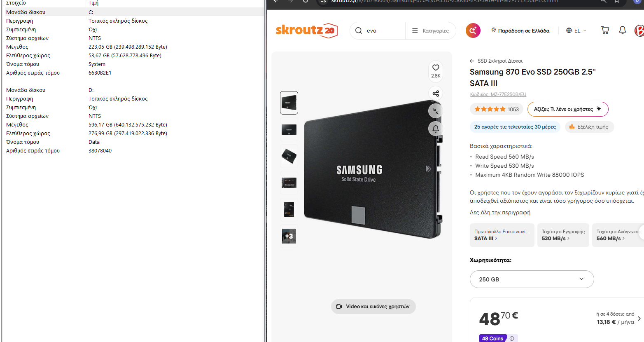Bookmark page with browser star icon
This screenshot has height=342, width=644.
pyautogui.click(x=617, y=1)
